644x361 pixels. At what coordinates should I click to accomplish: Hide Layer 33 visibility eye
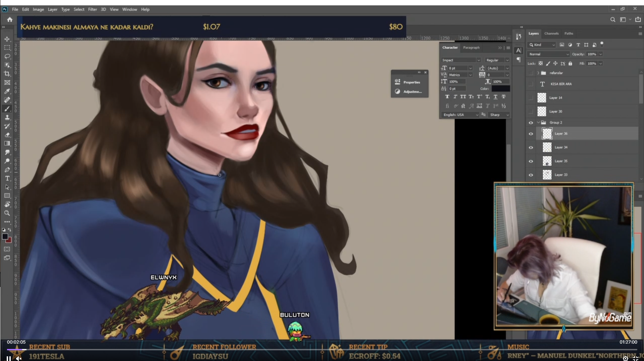[x=531, y=175]
